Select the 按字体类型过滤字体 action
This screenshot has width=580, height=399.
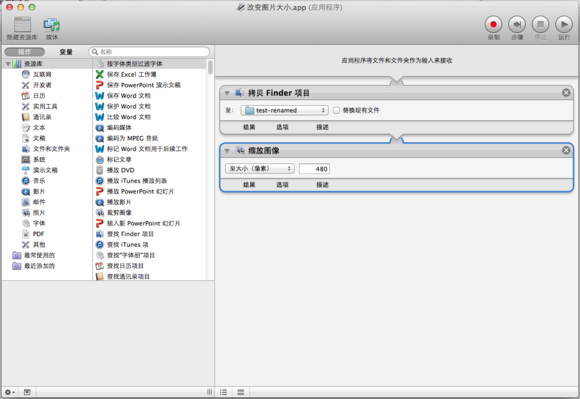135,64
